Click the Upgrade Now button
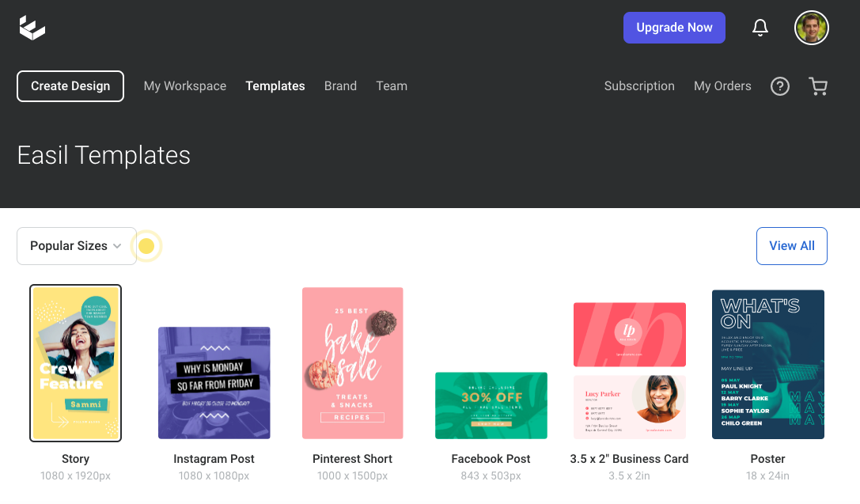Screen dimensions: 860x504 click(674, 28)
